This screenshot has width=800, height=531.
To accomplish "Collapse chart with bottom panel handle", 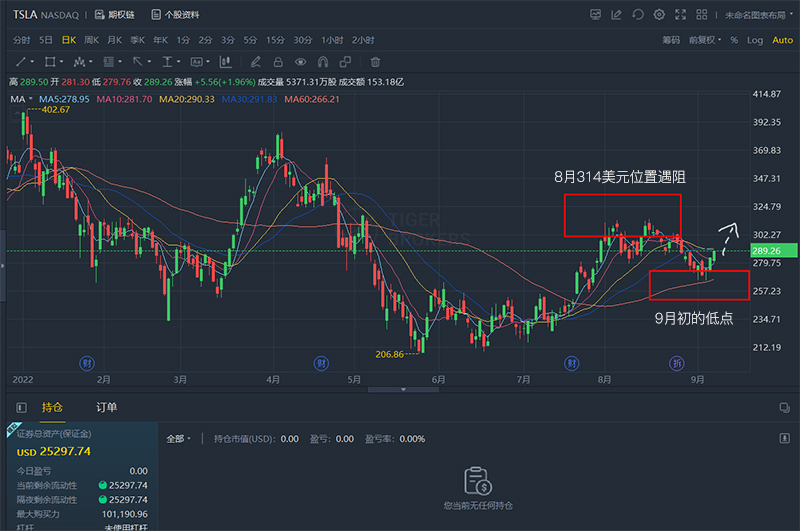I will pyautogui.click(x=403, y=389).
